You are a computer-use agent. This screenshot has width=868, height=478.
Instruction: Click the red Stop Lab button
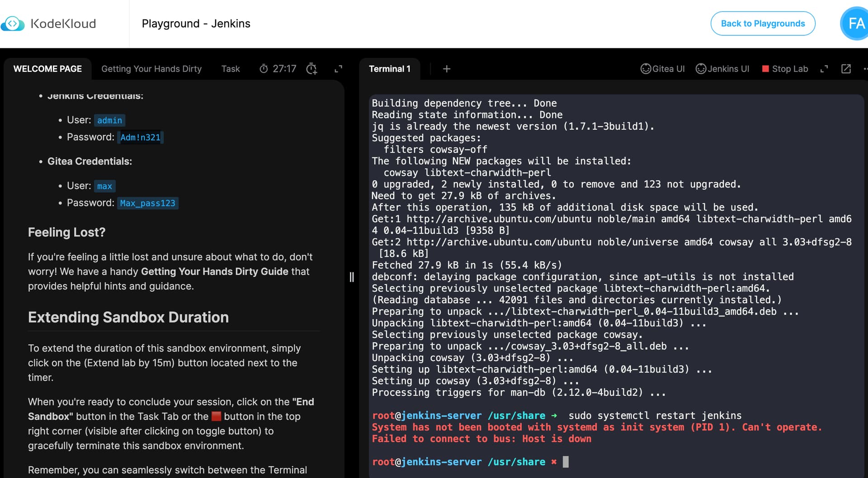pos(785,69)
